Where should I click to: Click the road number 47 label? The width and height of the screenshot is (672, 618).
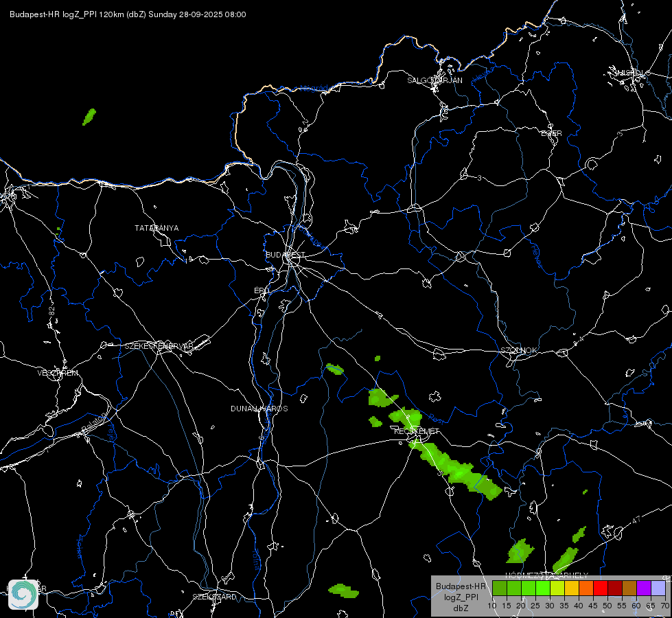click(636, 520)
